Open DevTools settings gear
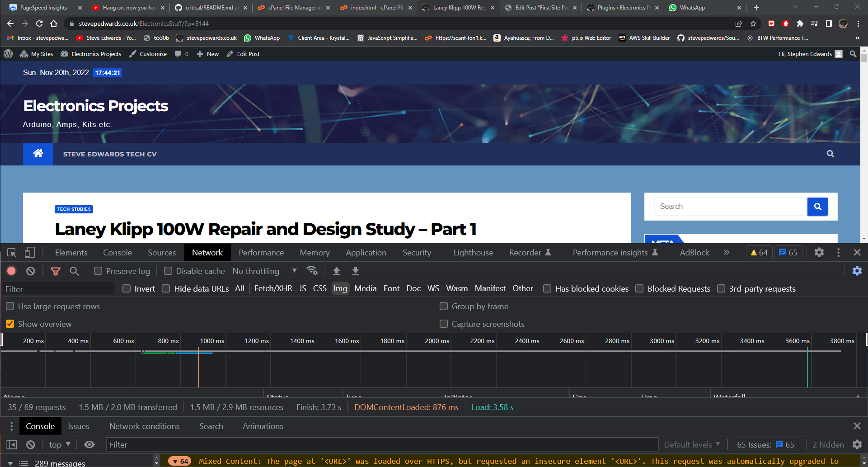 tap(819, 253)
